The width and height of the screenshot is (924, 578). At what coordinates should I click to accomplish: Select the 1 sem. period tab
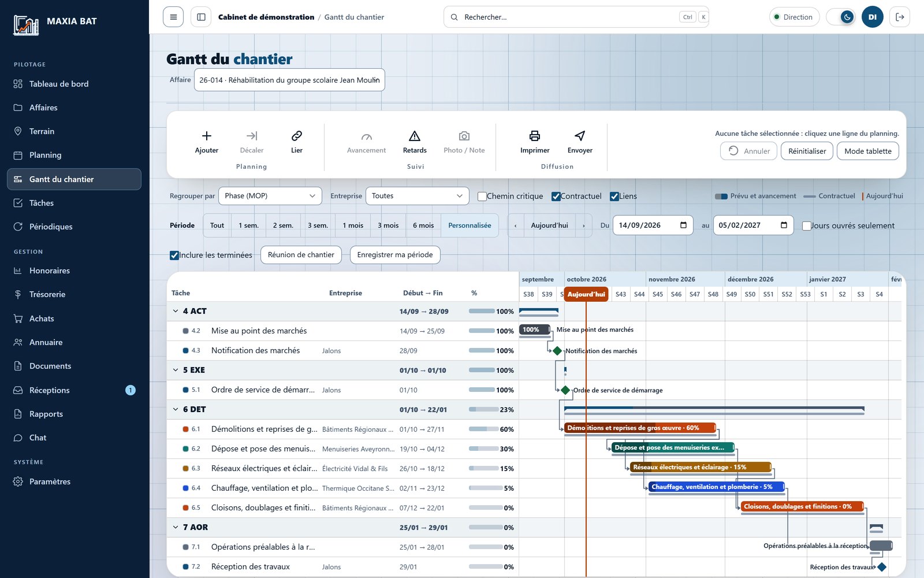[x=248, y=225]
